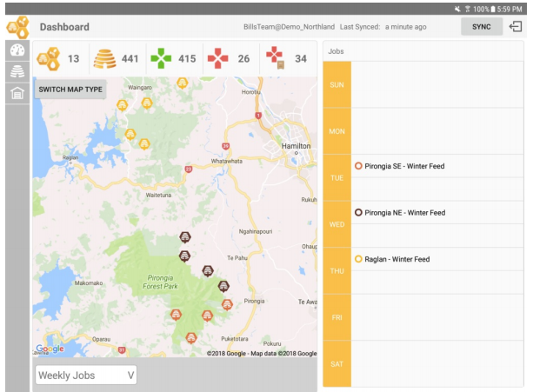Viewport: 533px width, 392px height.
Task: Open the warehouse building icon in sidebar
Action: [x=17, y=94]
